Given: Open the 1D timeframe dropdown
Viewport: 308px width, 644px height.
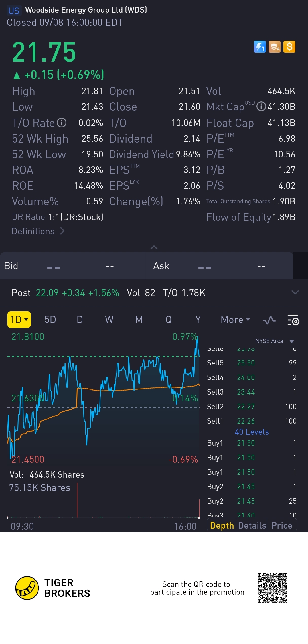Looking at the screenshot, I should pyautogui.click(x=19, y=320).
